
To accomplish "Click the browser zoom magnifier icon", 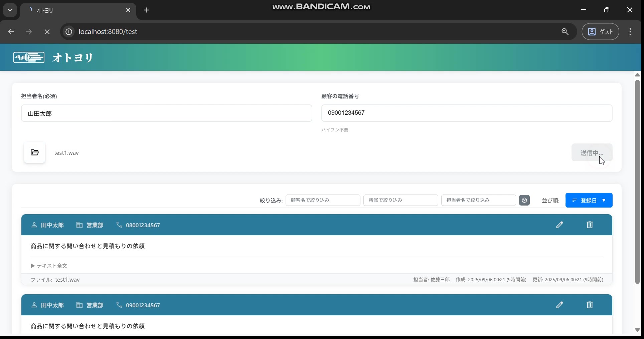I will tap(565, 32).
